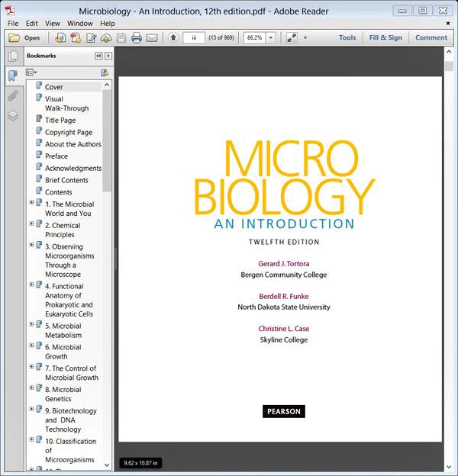The height and width of the screenshot is (476, 458).
Task: Open the View menu
Action: (x=52, y=24)
